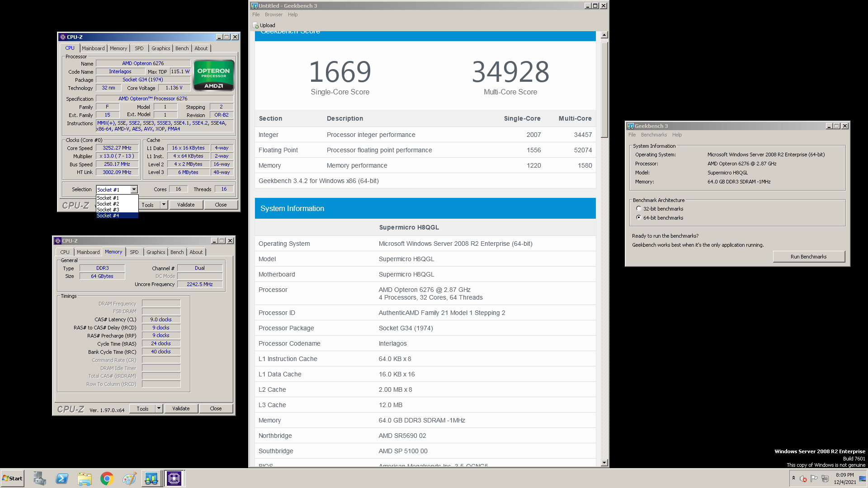The height and width of the screenshot is (488, 868).
Task: Click the Geekbench 3 results window title icon
Action: (254, 6)
